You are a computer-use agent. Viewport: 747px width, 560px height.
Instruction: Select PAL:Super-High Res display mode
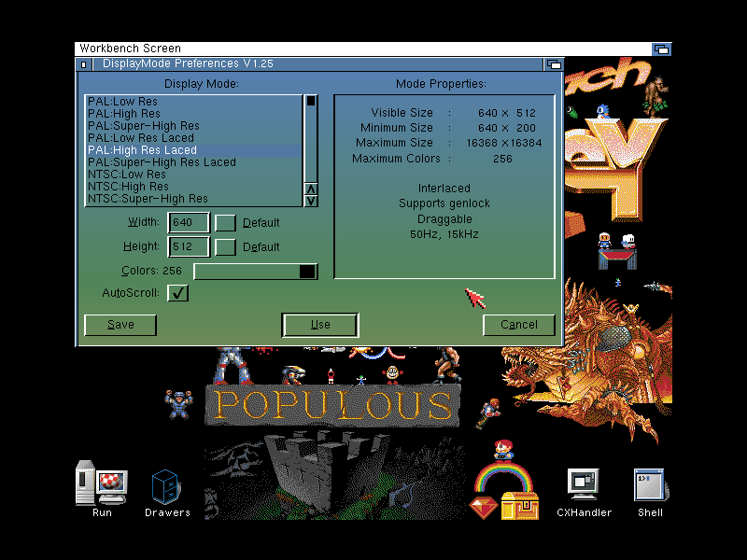[x=193, y=126]
